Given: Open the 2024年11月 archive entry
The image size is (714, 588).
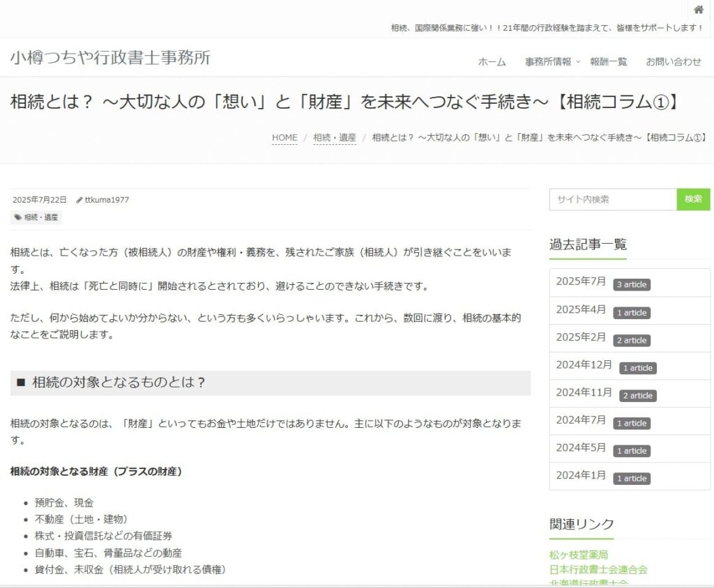Looking at the screenshot, I should tap(584, 393).
